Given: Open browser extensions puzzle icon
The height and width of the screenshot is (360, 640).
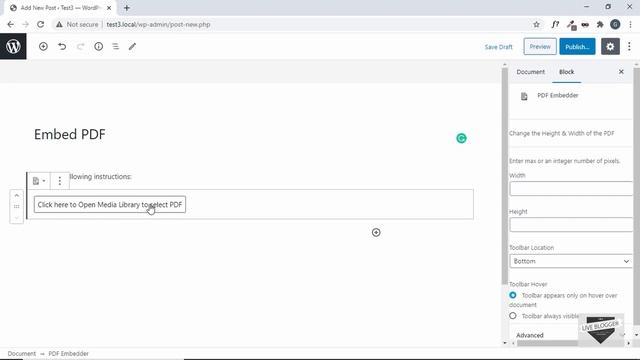Looking at the screenshot, I should pyautogui.click(x=600, y=24).
